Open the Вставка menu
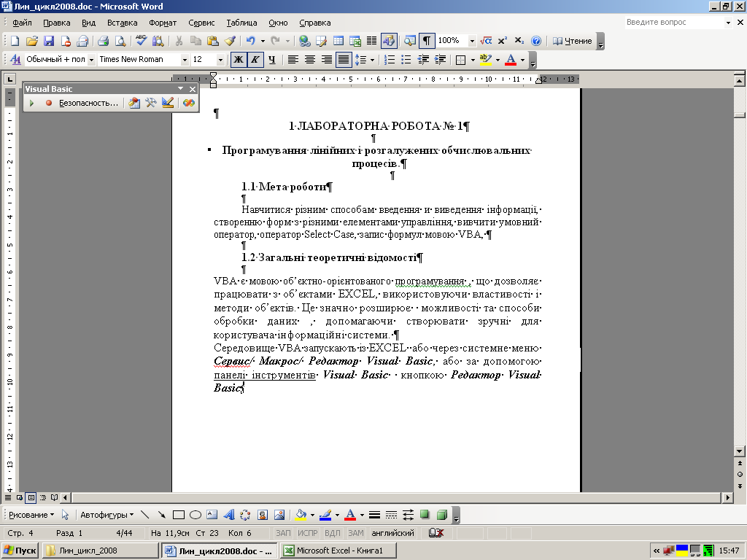747x560 pixels. point(122,23)
